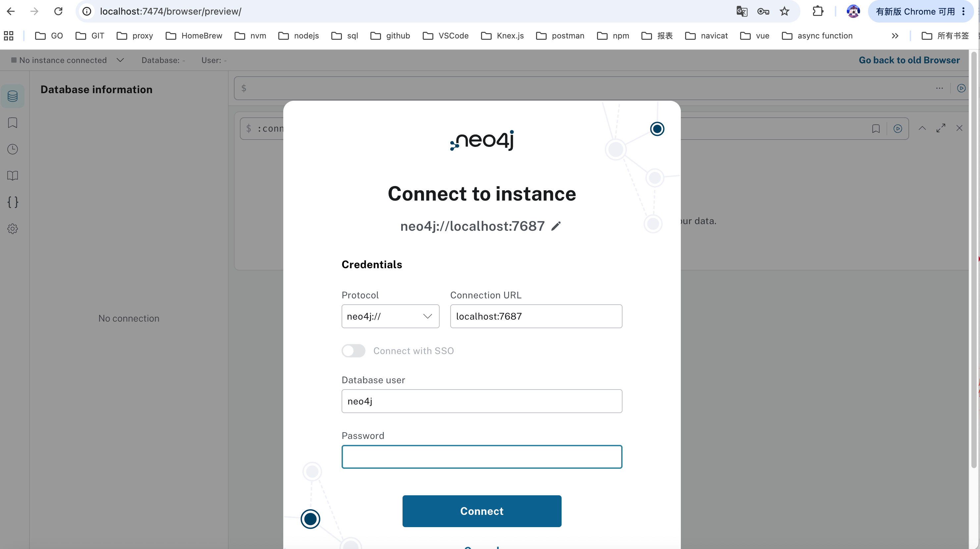The height and width of the screenshot is (549, 980).
Task: Open the sql bookmarks folder
Action: [345, 36]
